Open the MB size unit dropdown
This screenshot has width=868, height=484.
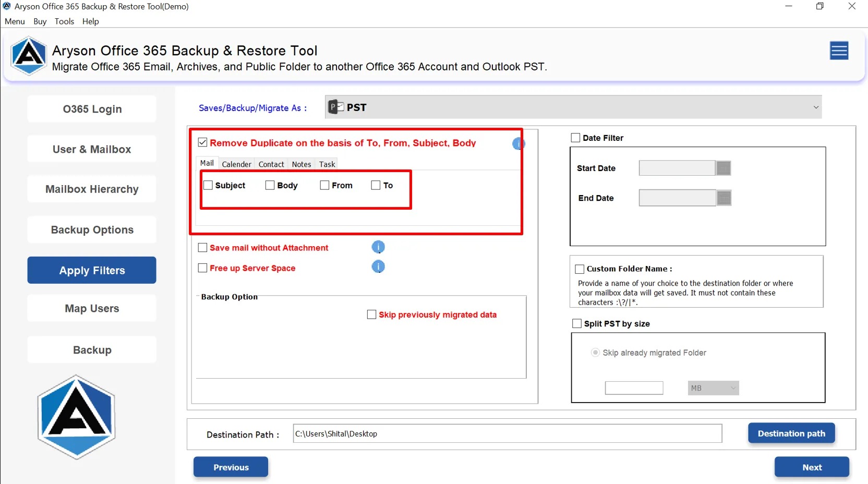713,388
